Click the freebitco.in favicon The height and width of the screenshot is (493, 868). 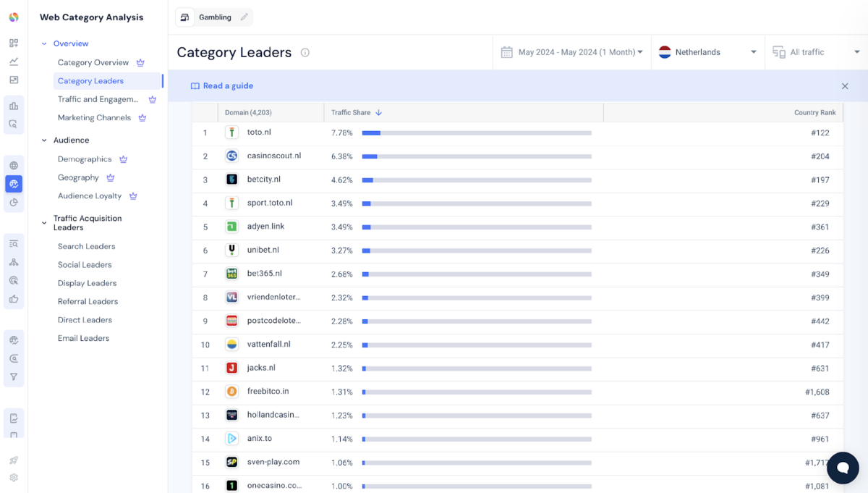coord(231,392)
